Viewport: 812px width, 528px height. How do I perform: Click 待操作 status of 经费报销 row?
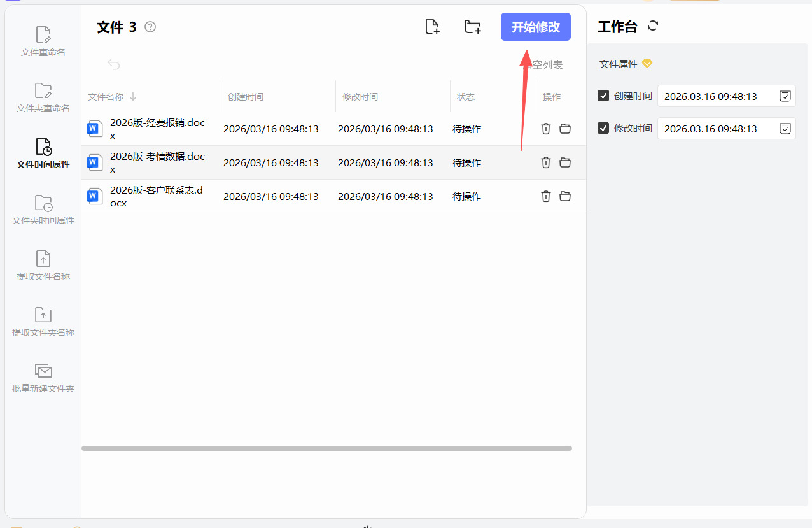tap(466, 129)
